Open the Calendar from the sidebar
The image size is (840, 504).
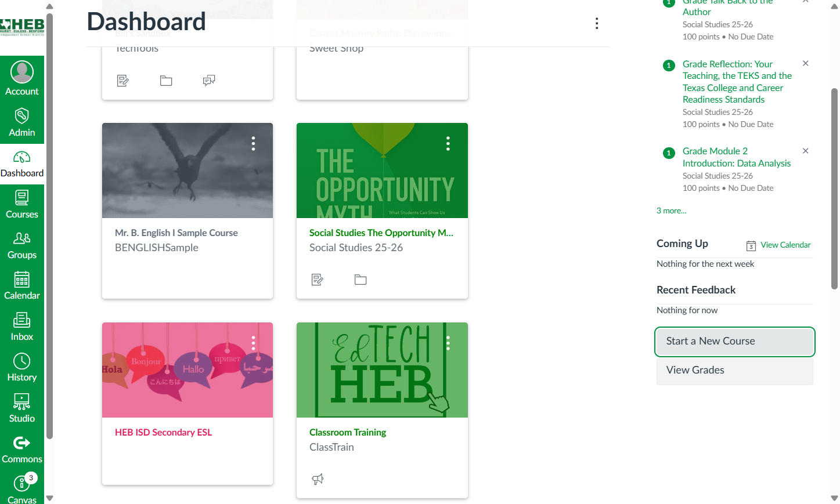pyautogui.click(x=22, y=287)
